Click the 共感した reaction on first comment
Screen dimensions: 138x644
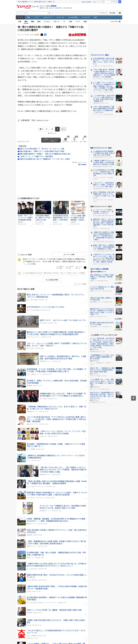(61, 267)
